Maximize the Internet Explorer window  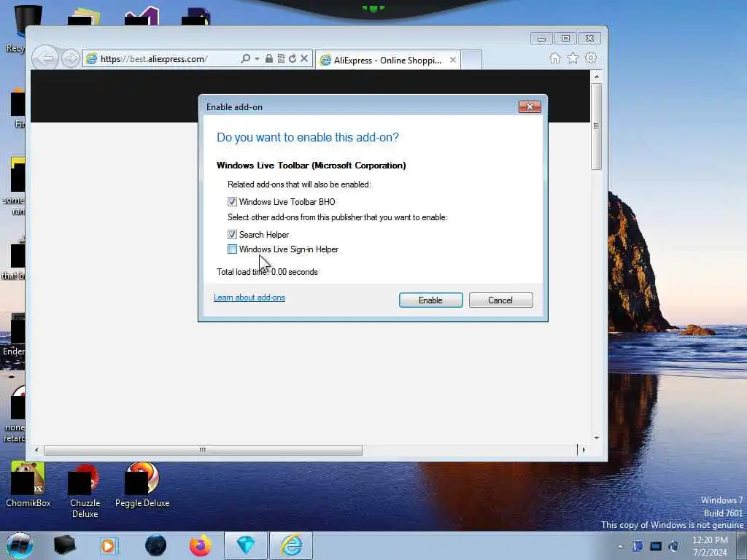[565, 39]
